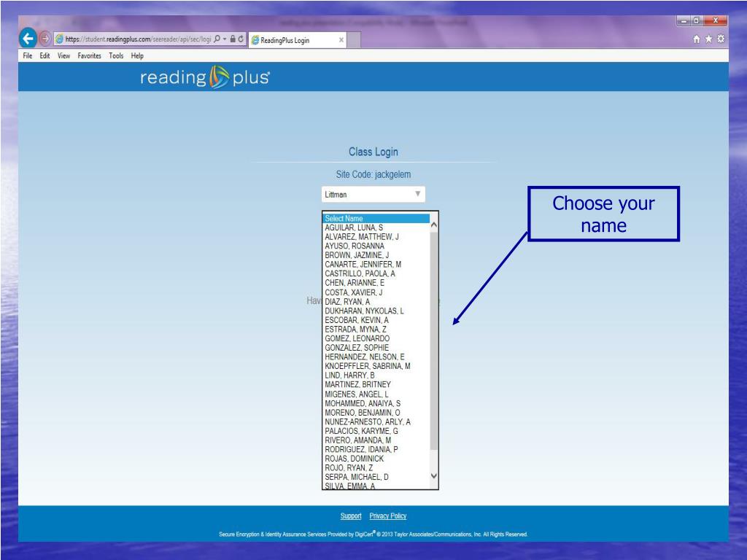Screen dimensions: 747x560
Task: Choose ALVAREZ, MATTHEW, J from list
Action: pyautogui.click(x=376, y=237)
